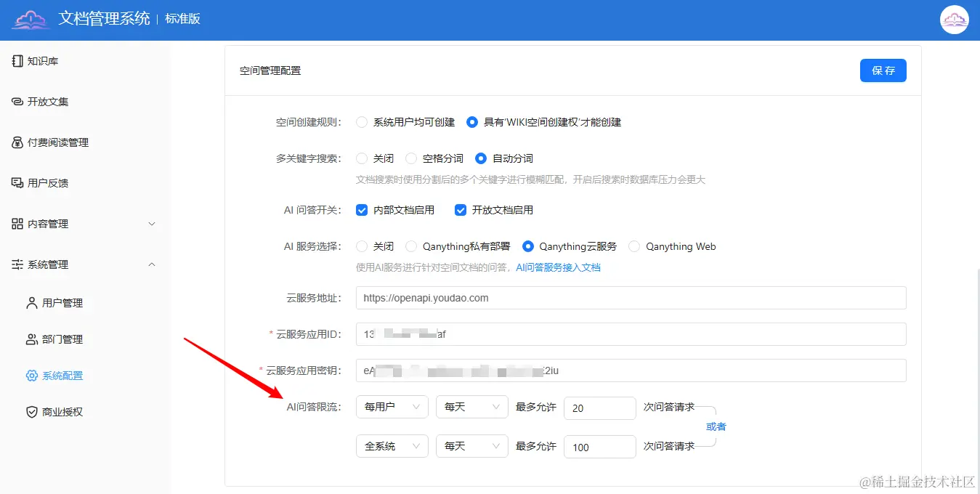This screenshot has width=980, height=494.
Task: Open 知识库 menu item
Action: coord(85,61)
